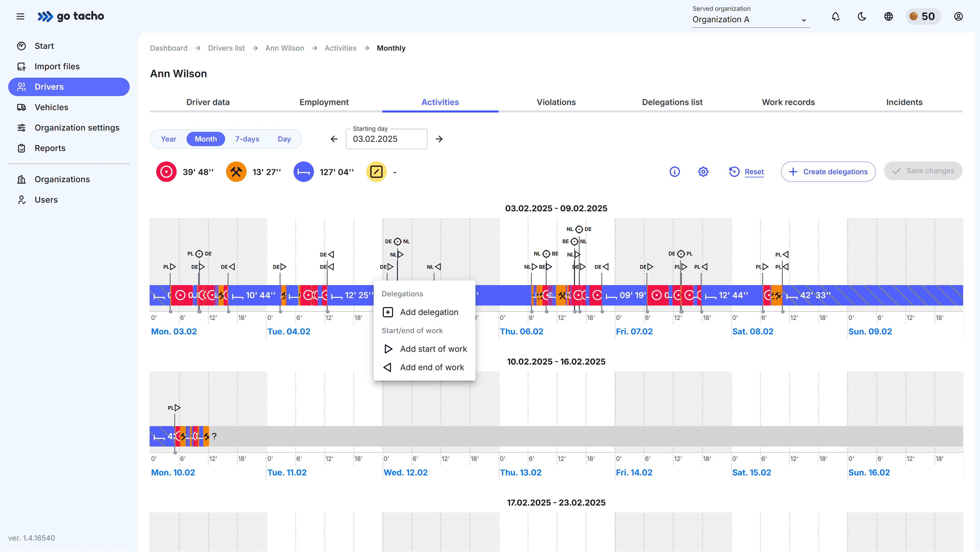
Task: Open the chart settings gear icon
Action: (703, 172)
